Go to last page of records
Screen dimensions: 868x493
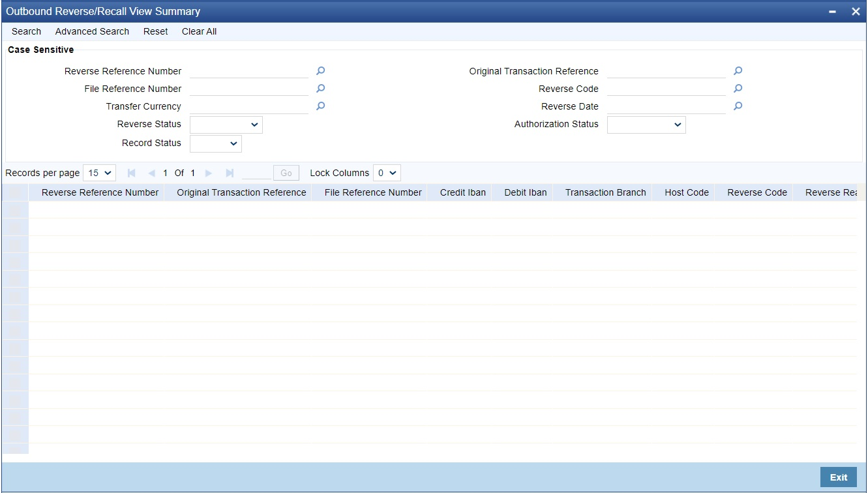pyautogui.click(x=230, y=173)
